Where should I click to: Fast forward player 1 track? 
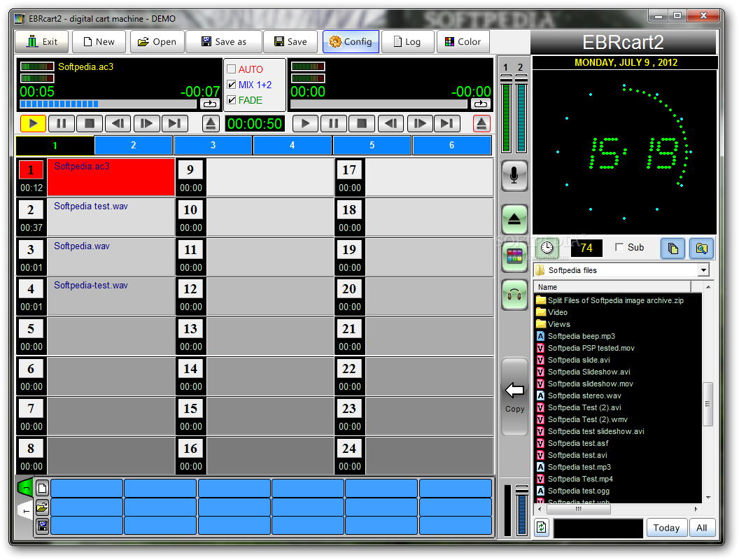146,123
